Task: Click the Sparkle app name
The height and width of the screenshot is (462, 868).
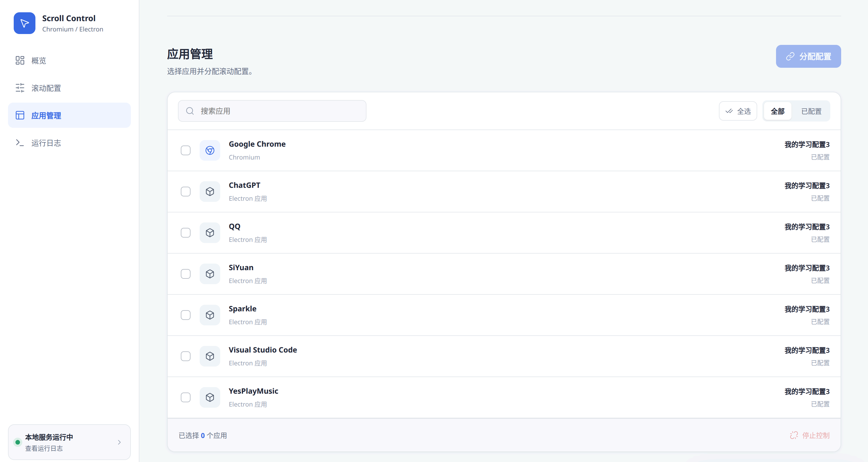Action: click(242, 308)
